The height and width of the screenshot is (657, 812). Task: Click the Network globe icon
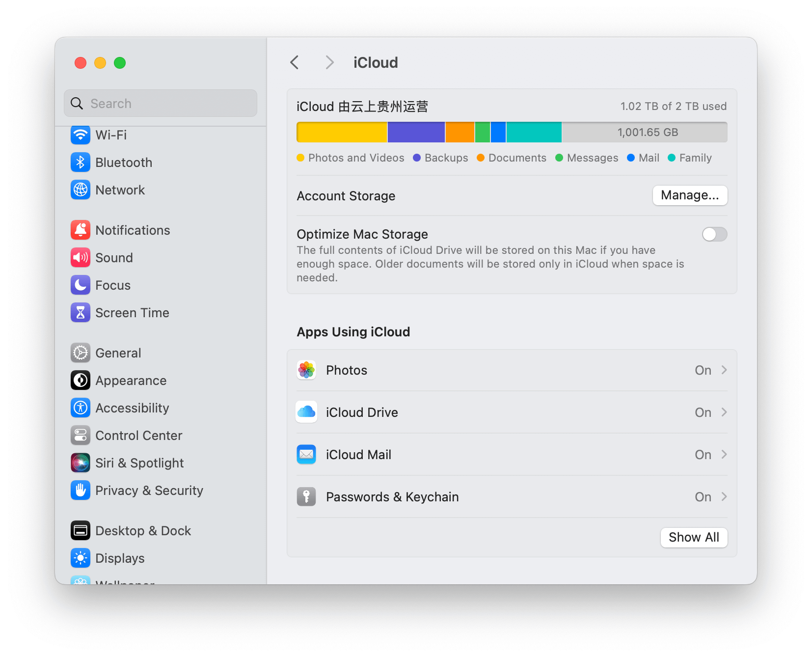pyautogui.click(x=81, y=190)
